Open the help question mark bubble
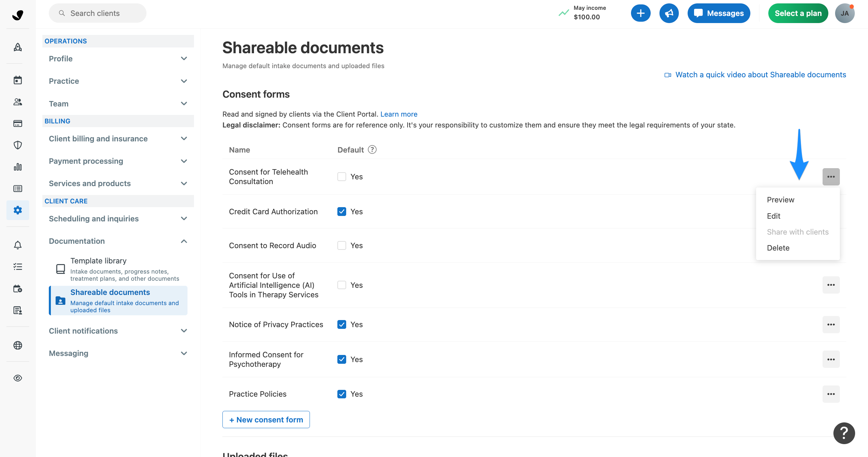Viewport: 868px width, 457px height. [x=844, y=433]
